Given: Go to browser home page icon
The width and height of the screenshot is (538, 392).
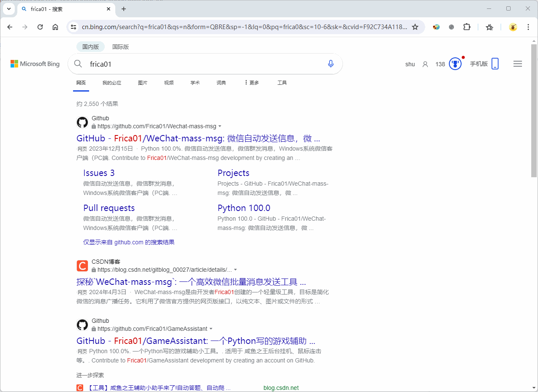Looking at the screenshot, I should point(55,27).
